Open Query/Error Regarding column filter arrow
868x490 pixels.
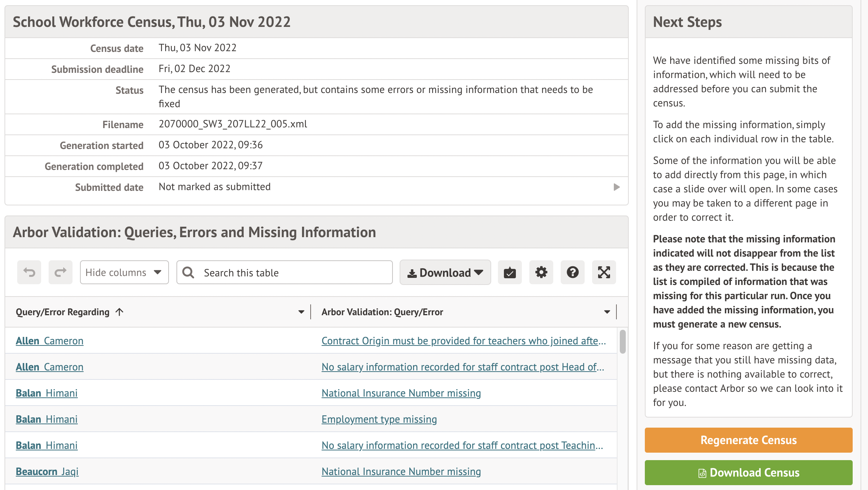click(301, 312)
